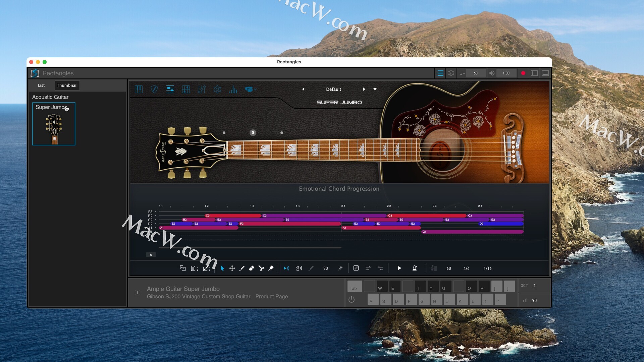Select the pencil draw tool

point(242,268)
